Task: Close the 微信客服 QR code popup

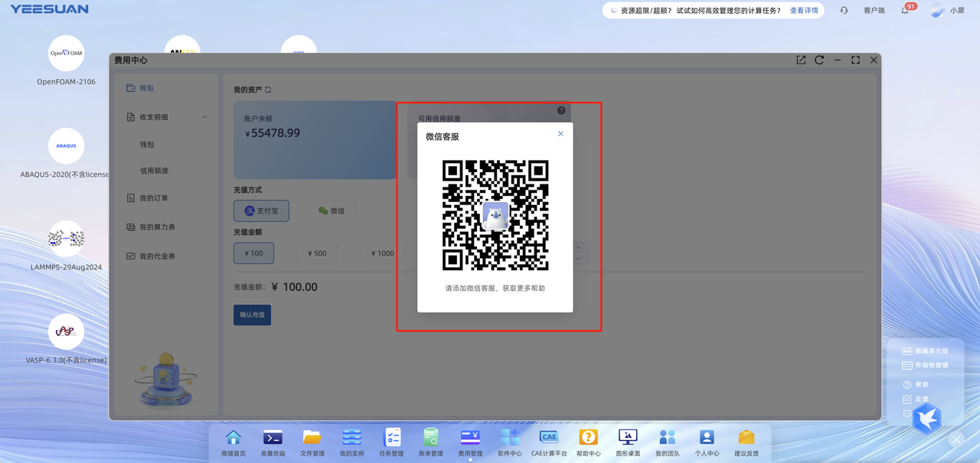Action: (x=560, y=134)
